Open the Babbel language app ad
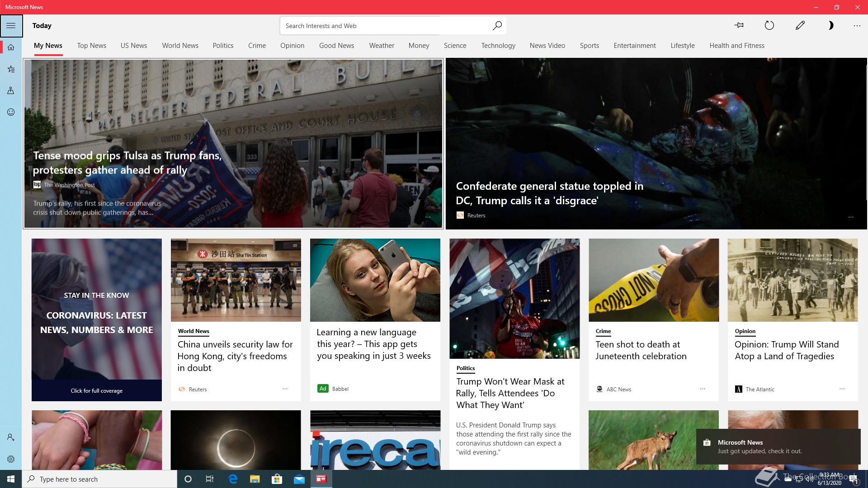Image resolution: width=868 pixels, height=488 pixels. click(x=373, y=344)
